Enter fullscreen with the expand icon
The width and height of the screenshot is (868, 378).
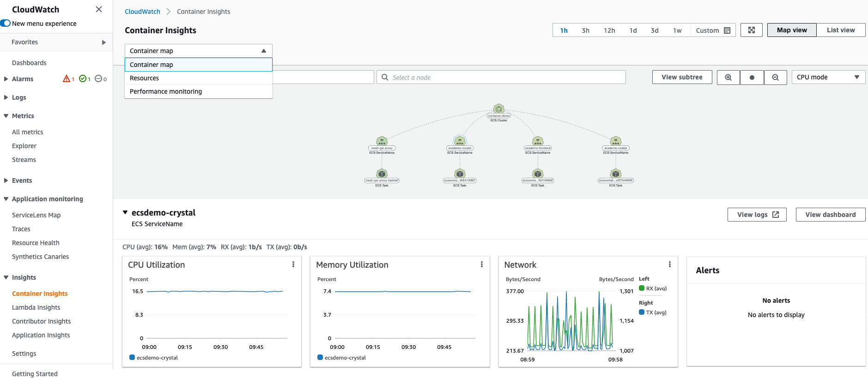tap(751, 30)
